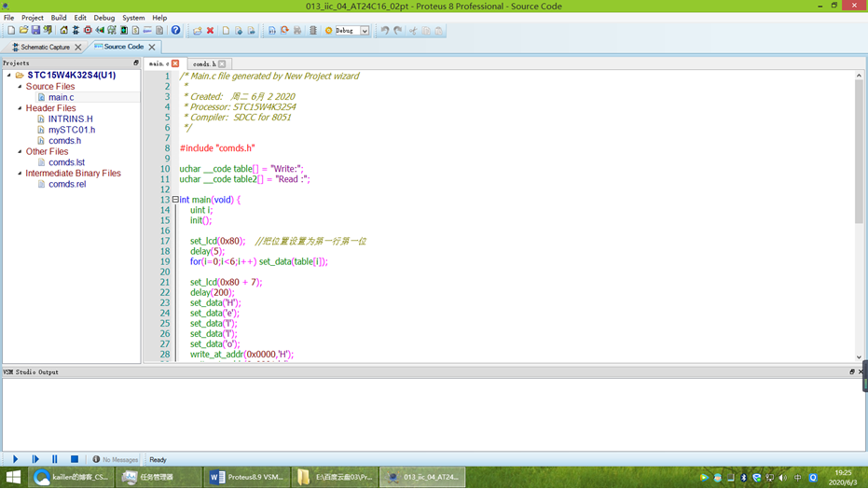The image size is (868, 489).
Task: Step the simulation with the frame advance button
Action: click(x=35, y=459)
